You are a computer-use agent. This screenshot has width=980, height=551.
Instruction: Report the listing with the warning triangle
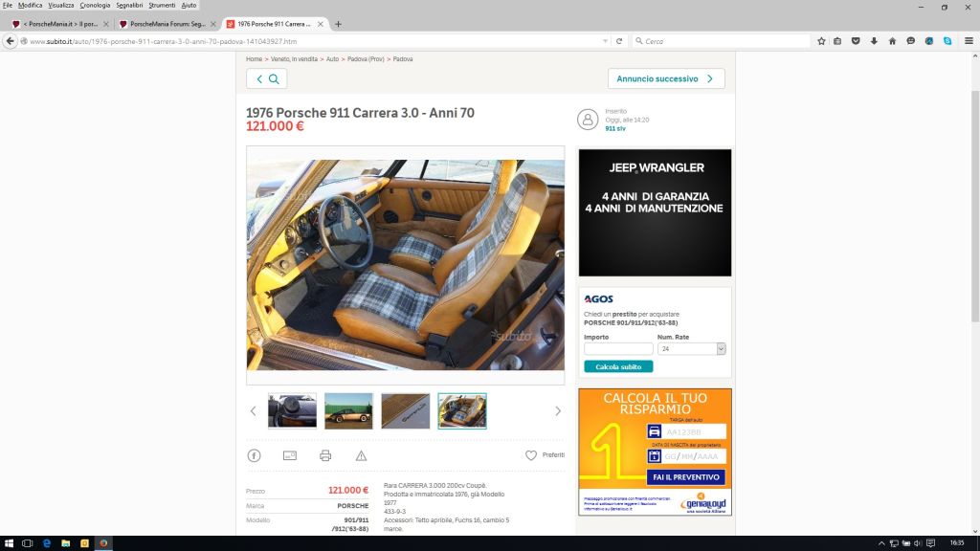click(361, 455)
